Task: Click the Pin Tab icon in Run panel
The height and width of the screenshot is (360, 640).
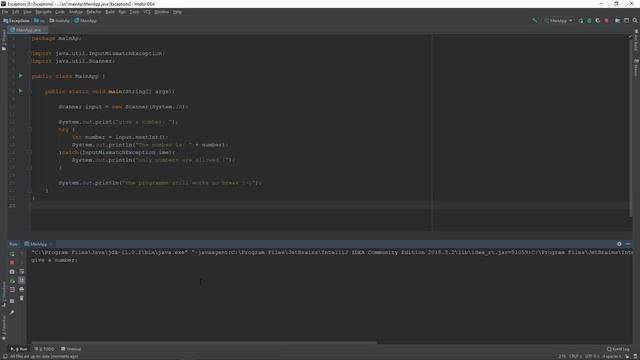Action: 12,312
